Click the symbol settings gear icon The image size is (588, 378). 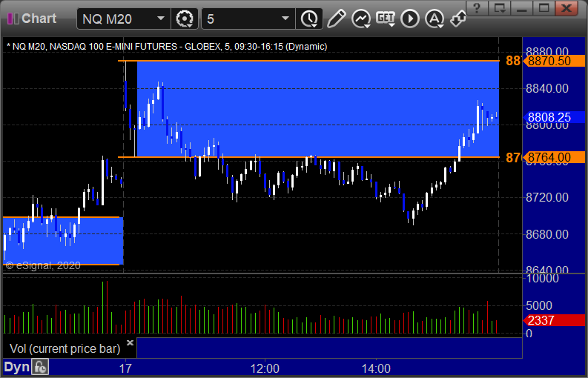[185, 19]
